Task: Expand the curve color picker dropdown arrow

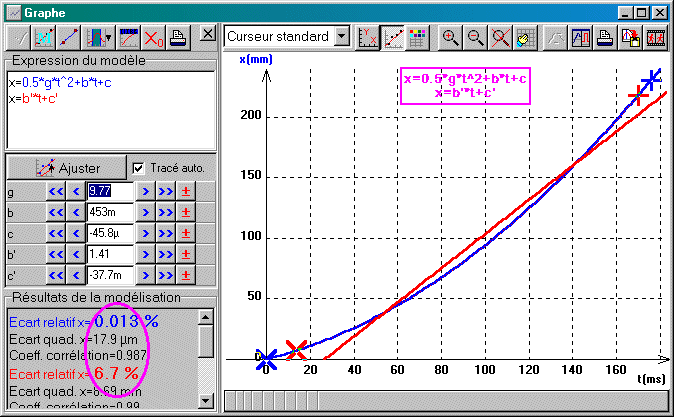Action: coord(108,38)
